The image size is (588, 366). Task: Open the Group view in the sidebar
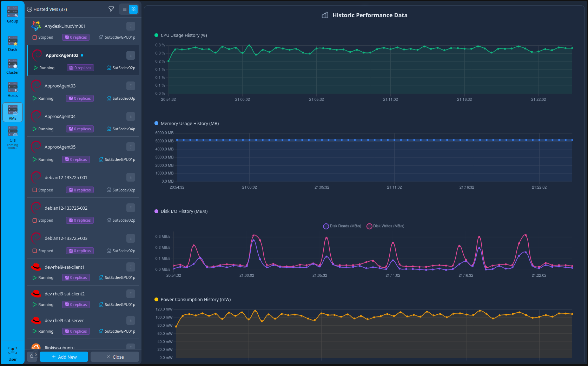pos(12,13)
